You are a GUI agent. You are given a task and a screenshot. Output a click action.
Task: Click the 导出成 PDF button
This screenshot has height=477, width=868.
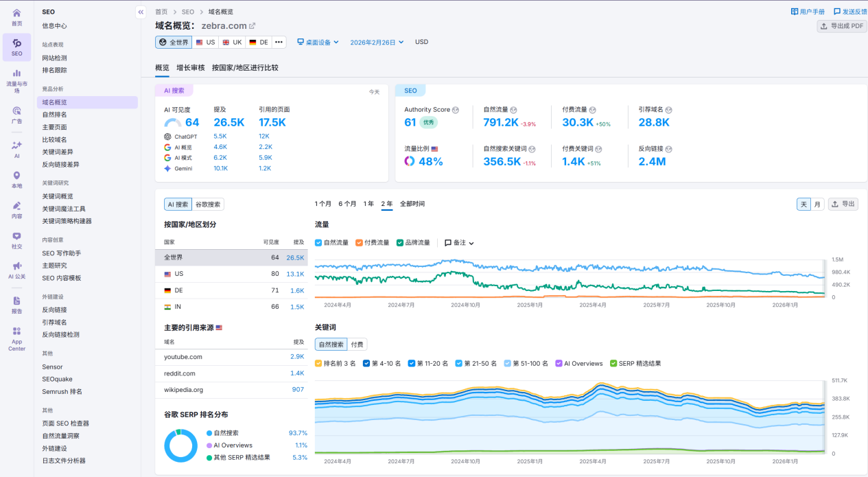click(x=842, y=26)
